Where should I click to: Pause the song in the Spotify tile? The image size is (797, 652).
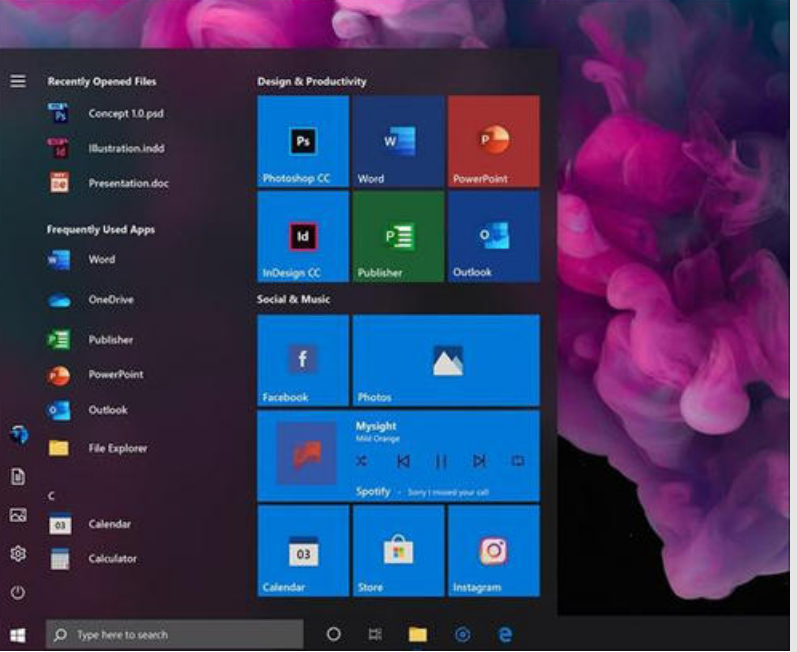[x=441, y=461]
